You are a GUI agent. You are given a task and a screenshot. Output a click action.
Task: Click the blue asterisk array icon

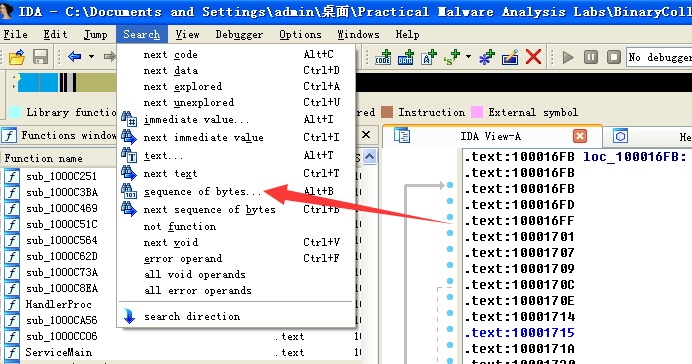pyautogui.click(x=486, y=57)
